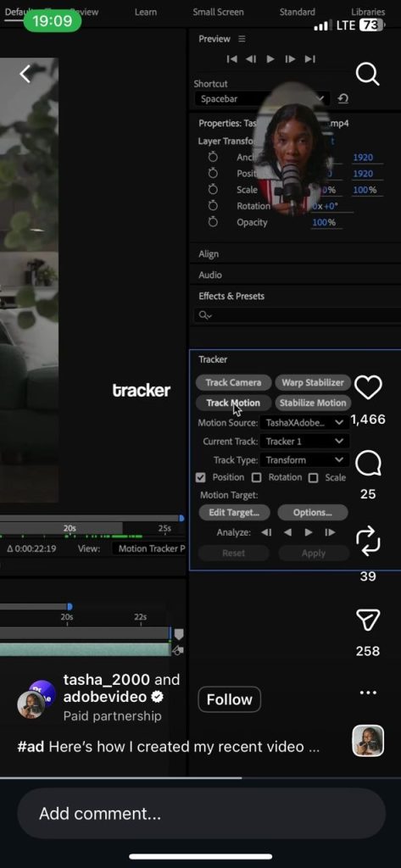The image size is (401, 868).
Task: Click Track Motion button
Action: click(233, 403)
